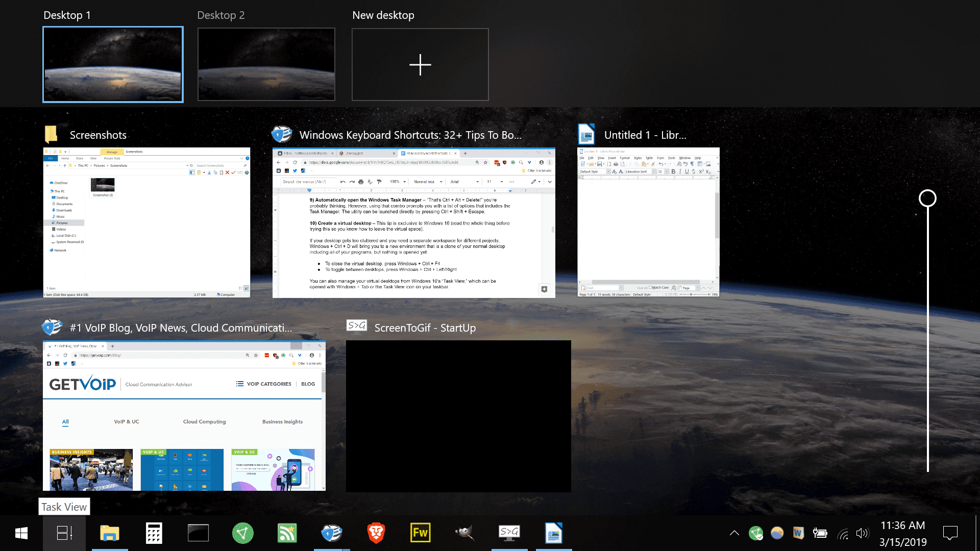Click the timeline scrubber circle handle
Viewport: 980px width, 551px height.
click(927, 198)
